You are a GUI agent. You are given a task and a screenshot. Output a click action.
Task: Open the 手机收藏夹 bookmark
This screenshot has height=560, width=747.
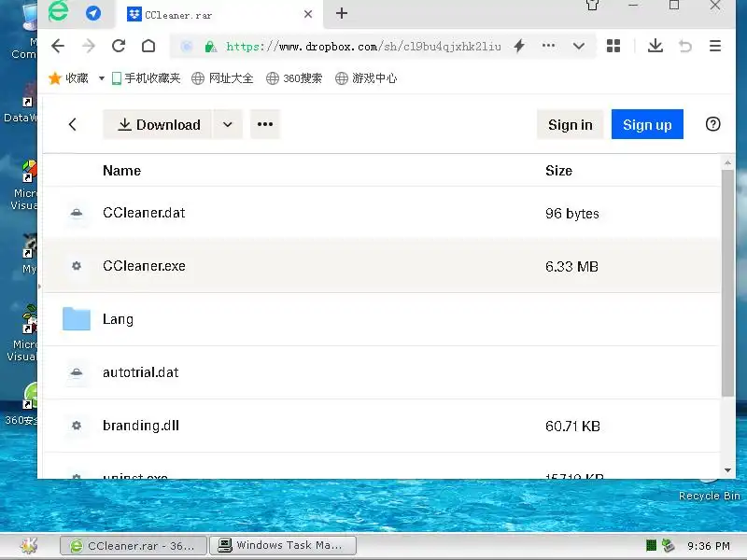pos(147,78)
